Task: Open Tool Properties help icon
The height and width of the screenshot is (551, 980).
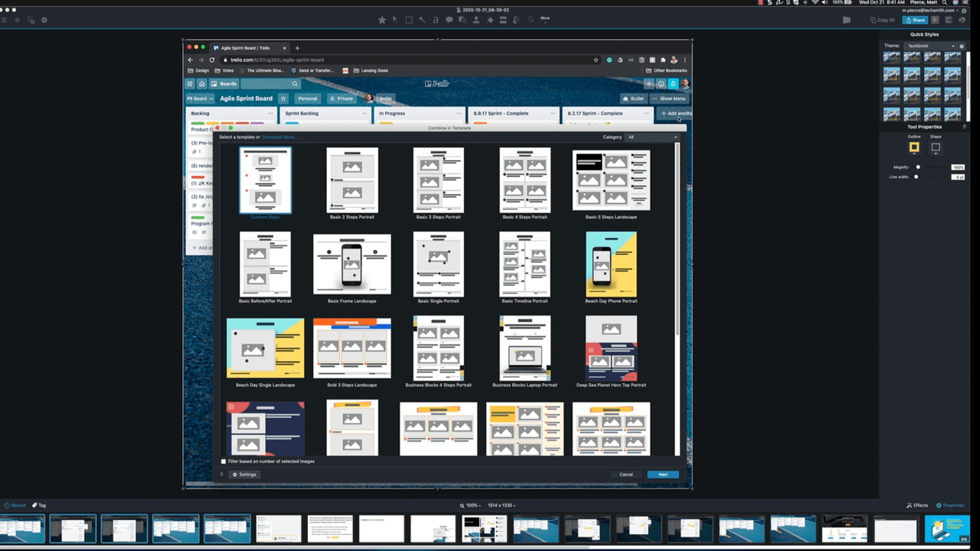Action: (x=964, y=127)
